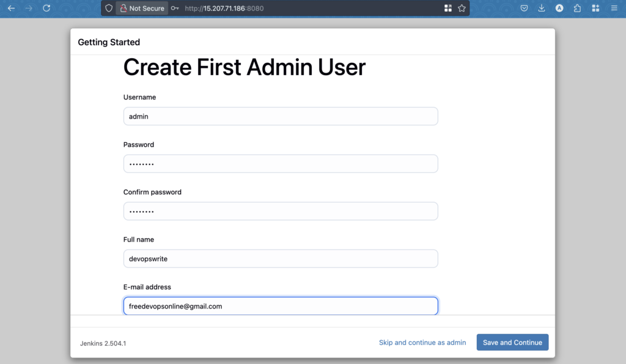The image size is (626, 364).
Task: Save page to Pocket icon
Action: point(524,8)
